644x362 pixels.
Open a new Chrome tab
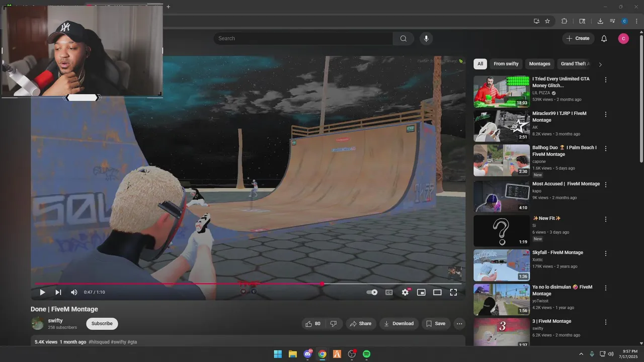tap(168, 7)
